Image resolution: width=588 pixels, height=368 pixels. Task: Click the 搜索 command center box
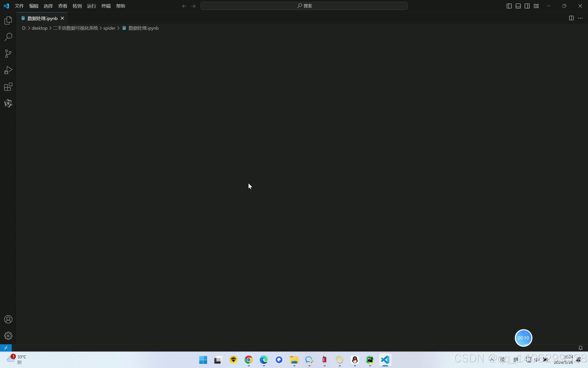pos(304,6)
